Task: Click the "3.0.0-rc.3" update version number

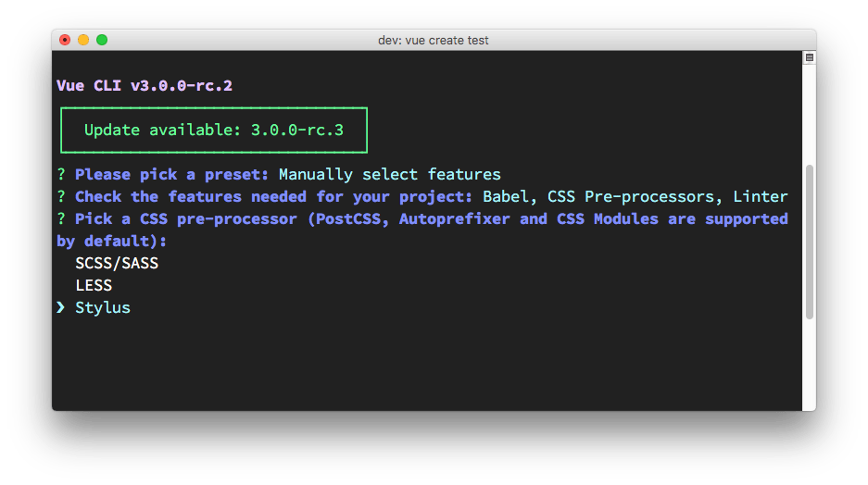Action: pyautogui.click(x=296, y=130)
